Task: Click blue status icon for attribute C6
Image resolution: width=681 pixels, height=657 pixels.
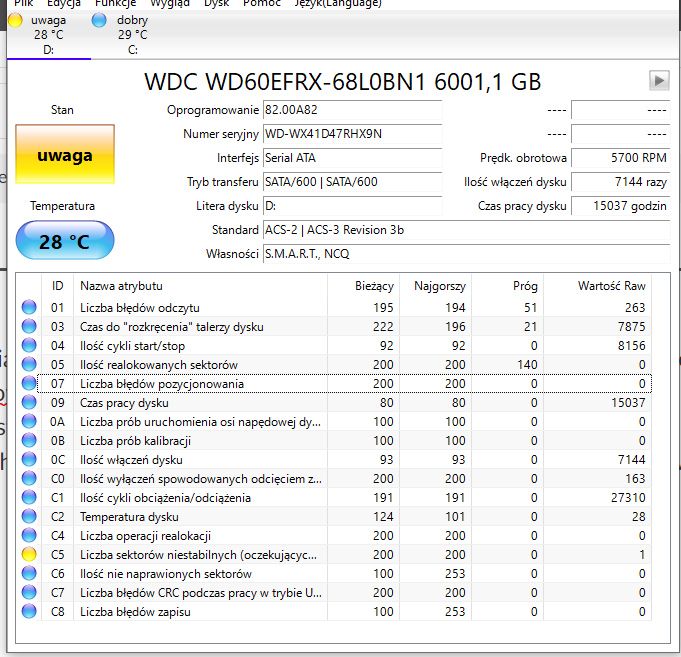Action: coord(29,574)
